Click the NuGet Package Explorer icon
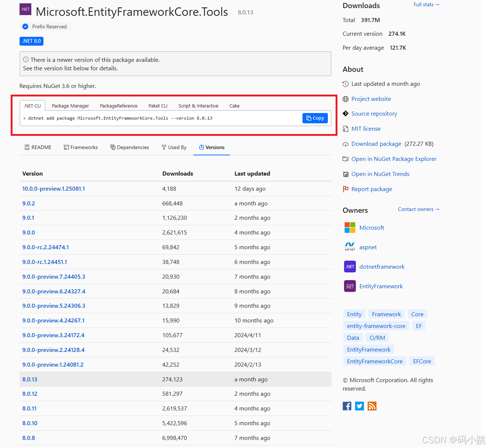The height and width of the screenshot is (448, 487). [346, 159]
